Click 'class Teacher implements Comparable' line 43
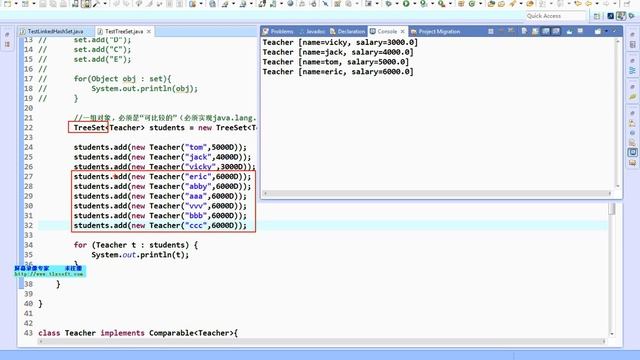The height and width of the screenshot is (360, 640). click(138, 333)
